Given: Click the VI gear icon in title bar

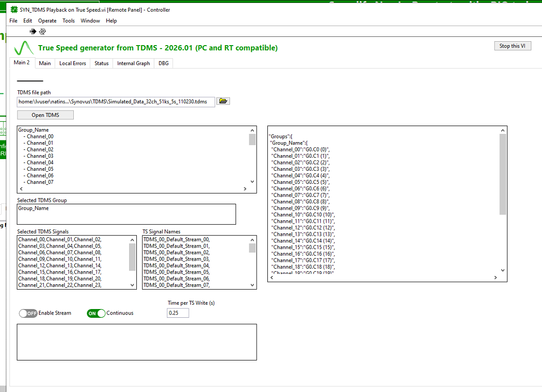Looking at the screenshot, I should coord(14,10).
